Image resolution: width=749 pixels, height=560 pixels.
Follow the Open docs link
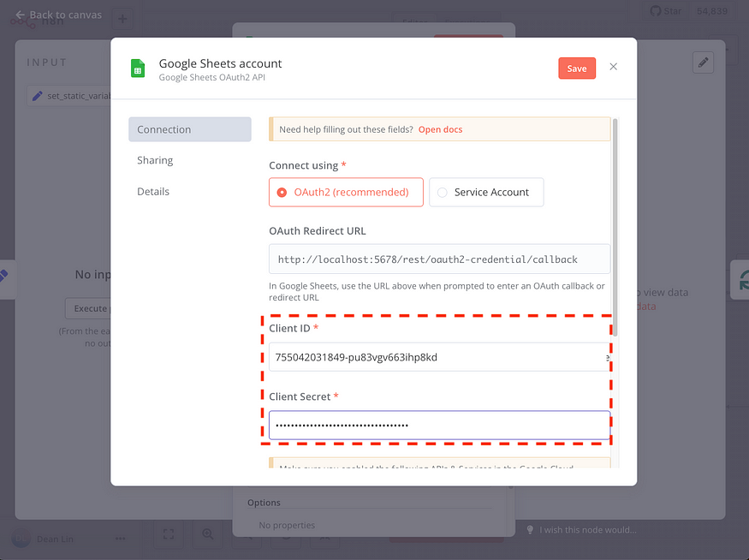click(440, 129)
